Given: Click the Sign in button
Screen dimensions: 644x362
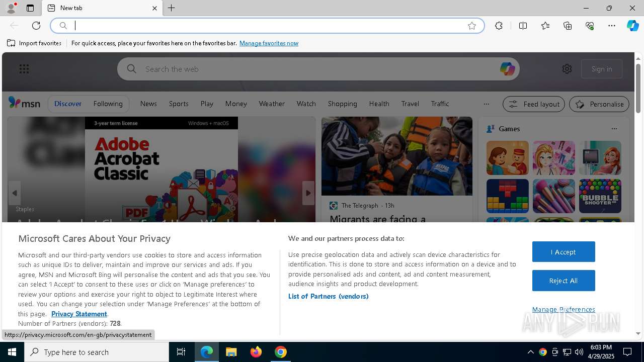Looking at the screenshot, I should [x=602, y=69].
